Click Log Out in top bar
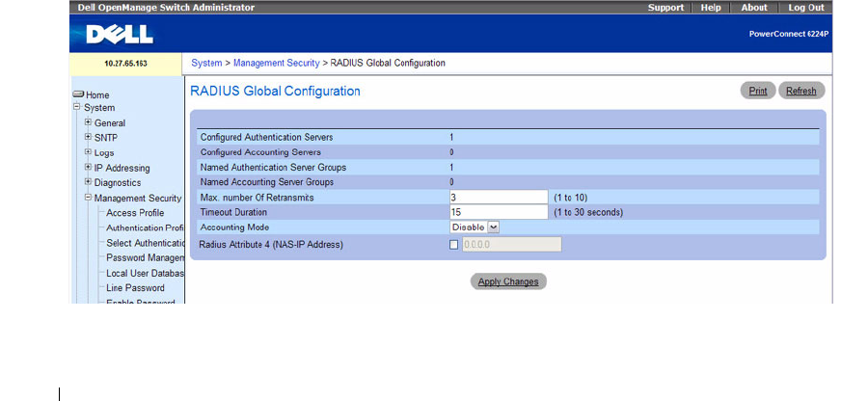Viewport: 868px width, 401px height. tap(805, 8)
